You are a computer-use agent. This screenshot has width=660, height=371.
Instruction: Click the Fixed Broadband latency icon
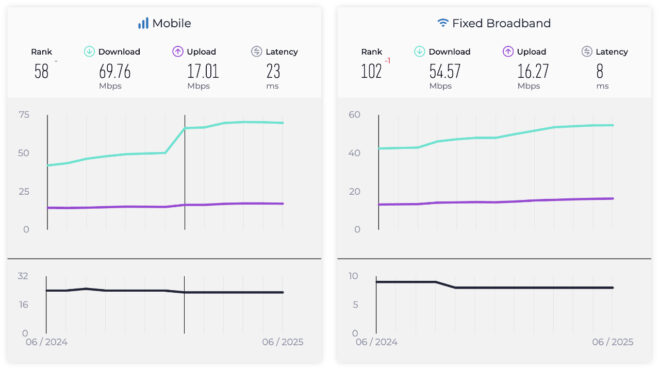(587, 52)
